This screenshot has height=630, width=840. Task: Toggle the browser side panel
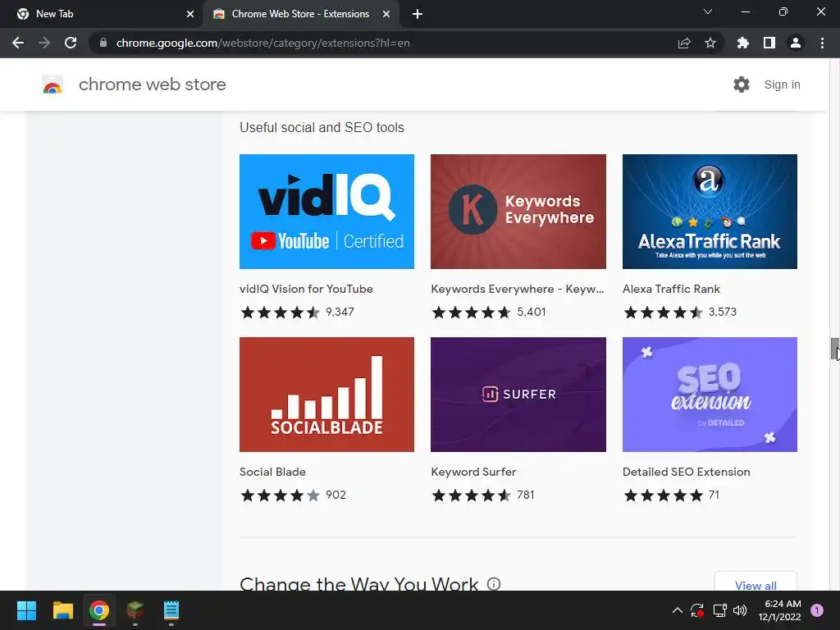pos(769,43)
